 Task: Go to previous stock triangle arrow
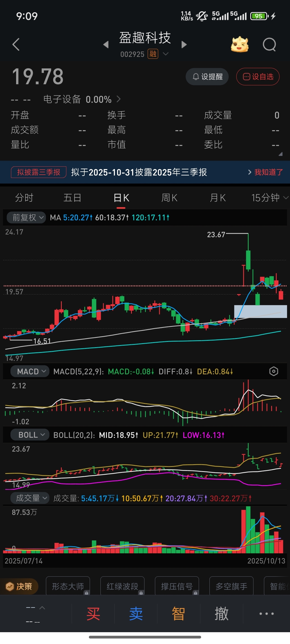click(x=106, y=45)
